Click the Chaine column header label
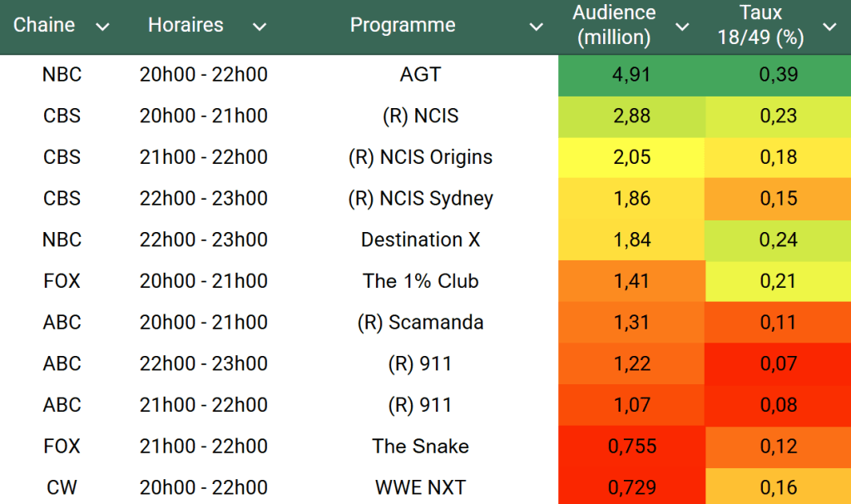The width and height of the screenshot is (851, 504). [44, 25]
